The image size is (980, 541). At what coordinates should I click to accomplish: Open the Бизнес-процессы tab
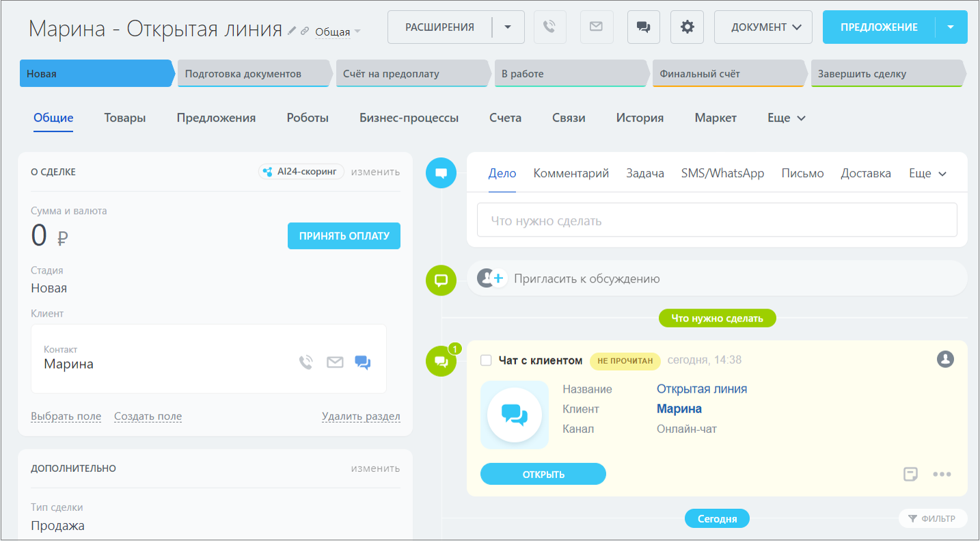click(x=409, y=118)
